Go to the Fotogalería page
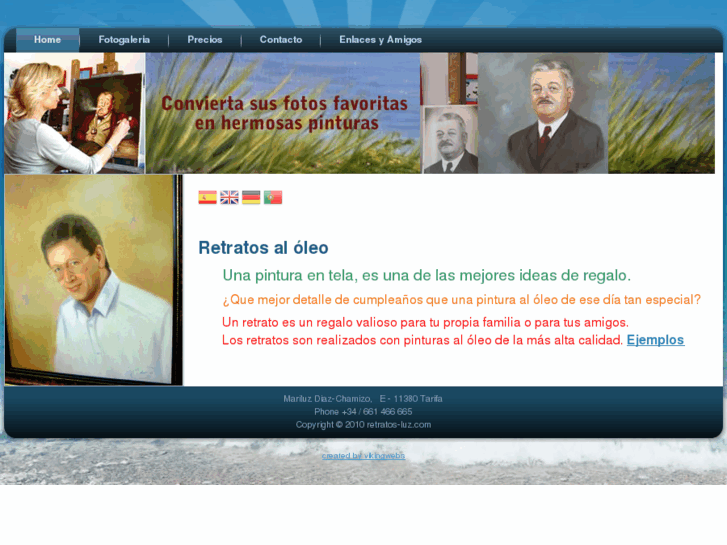The width and height of the screenshot is (727, 545). point(124,40)
